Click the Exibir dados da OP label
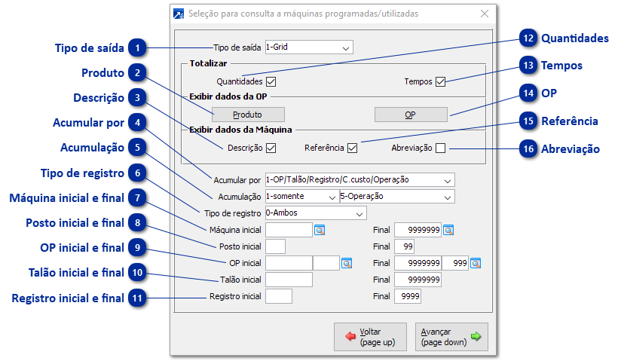Viewport: 621px width, 364px height. 228,96
